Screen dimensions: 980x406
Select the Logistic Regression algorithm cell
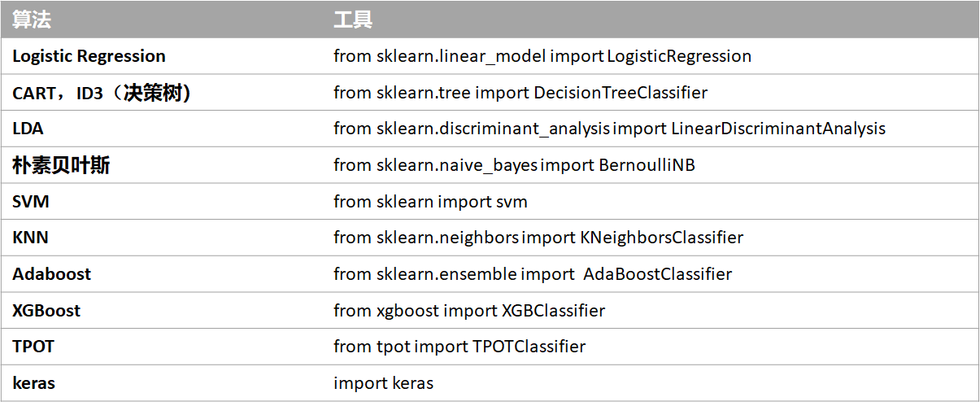[89, 56]
